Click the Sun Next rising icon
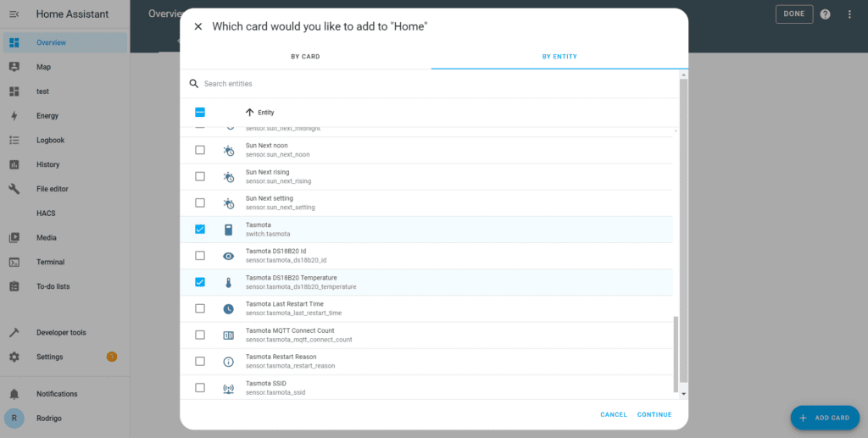This screenshot has height=438, width=868. (x=229, y=177)
